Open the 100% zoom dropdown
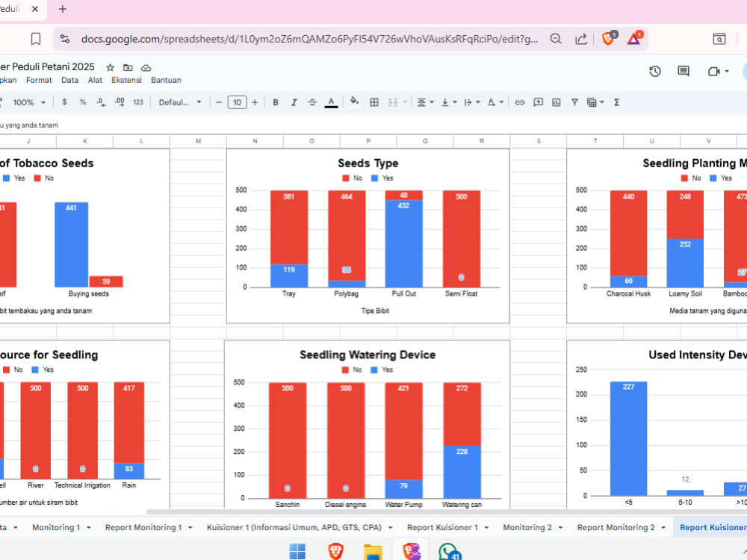Viewport: 747px width, 560px height. (29, 102)
